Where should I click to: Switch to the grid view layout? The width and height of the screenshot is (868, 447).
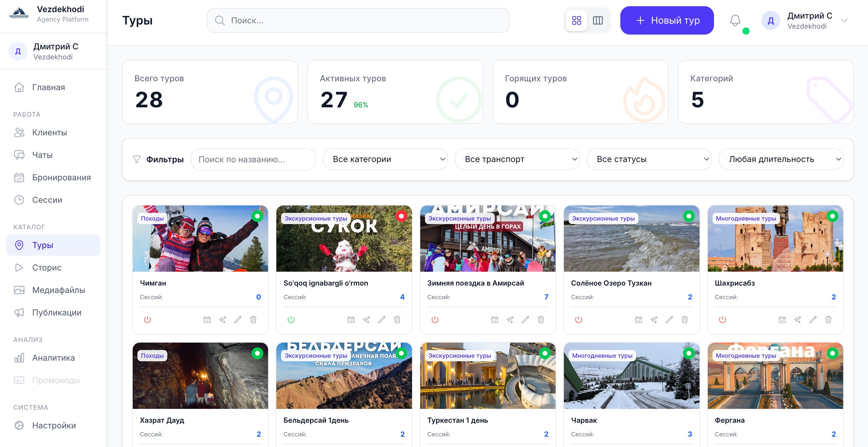click(577, 21)
